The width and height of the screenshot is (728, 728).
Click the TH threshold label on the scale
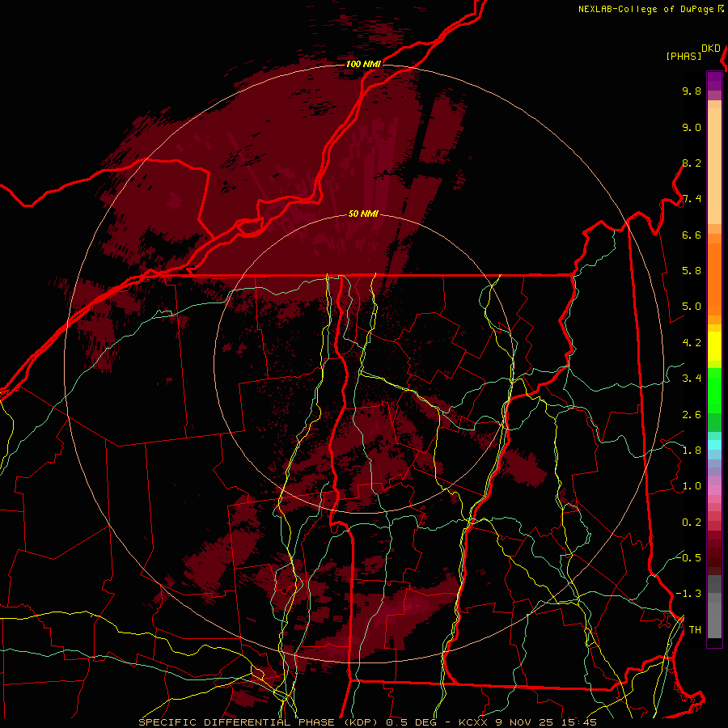tap(695, 630)
